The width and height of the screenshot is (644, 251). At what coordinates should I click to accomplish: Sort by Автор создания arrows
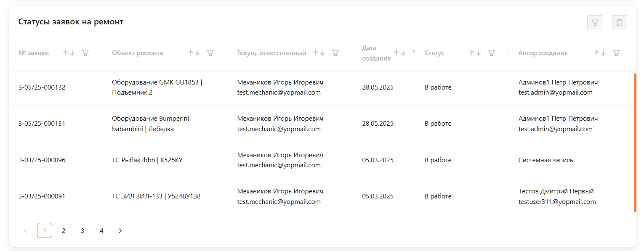point(600,53)
